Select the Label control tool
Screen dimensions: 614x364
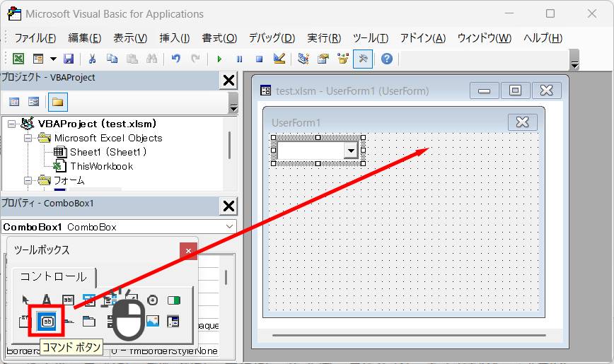click(x=47, y=300)
